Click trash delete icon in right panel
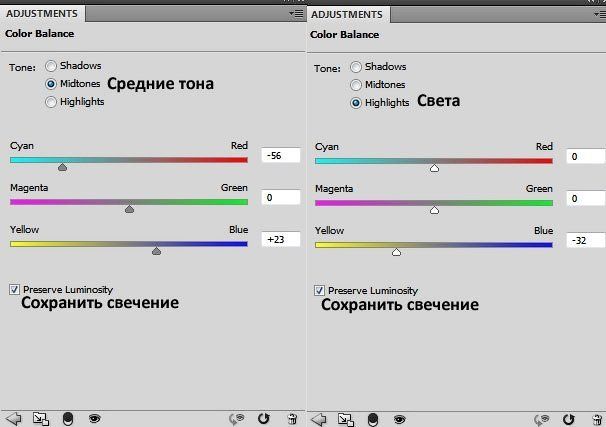This screenshot has width=606, height=427. 597,420
